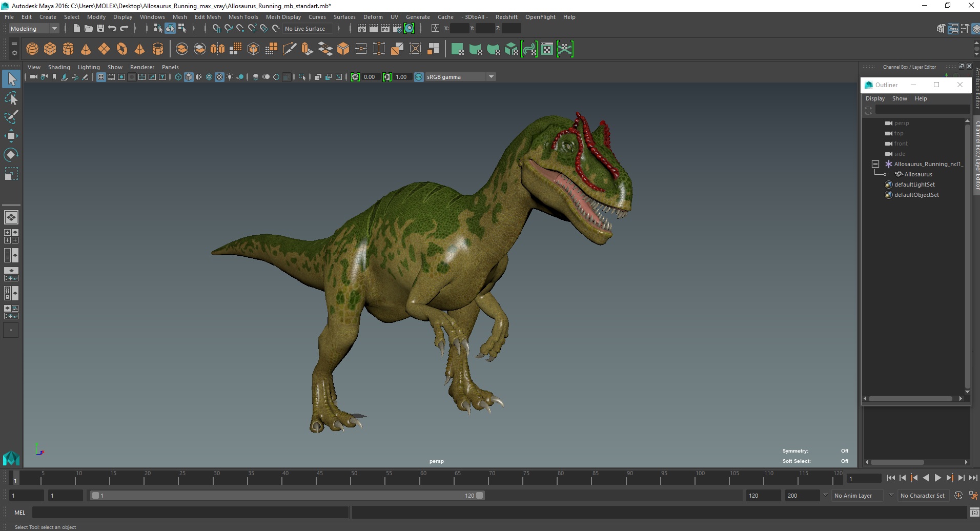The image size is (980, 531).
Task: Open the Mesh Tools menu
Action: pyautogui.click(x=243, y=17)
